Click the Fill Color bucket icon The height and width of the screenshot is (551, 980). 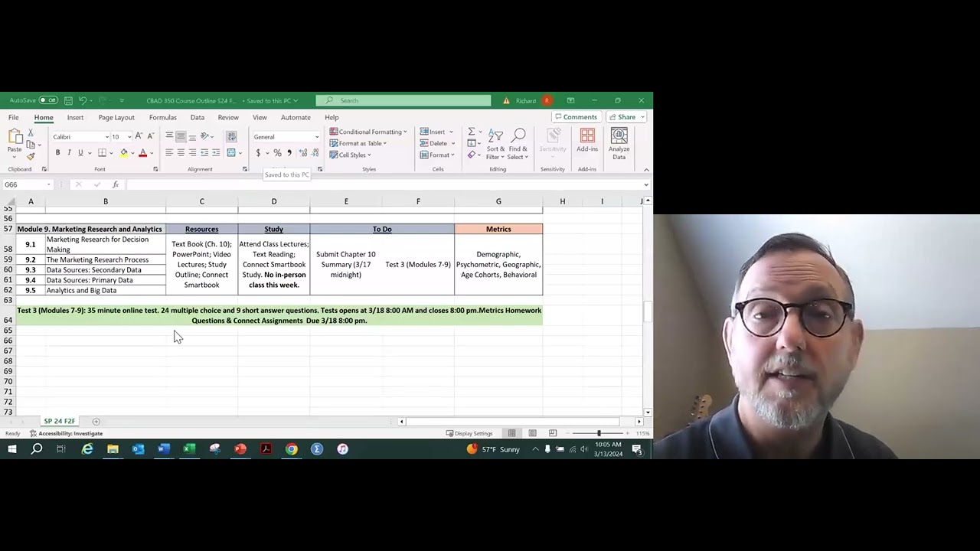[x=124, y=153]
